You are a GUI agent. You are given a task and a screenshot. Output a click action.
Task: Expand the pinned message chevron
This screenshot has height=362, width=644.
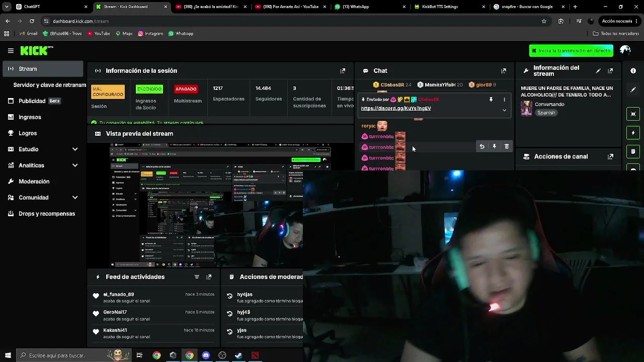504,110
